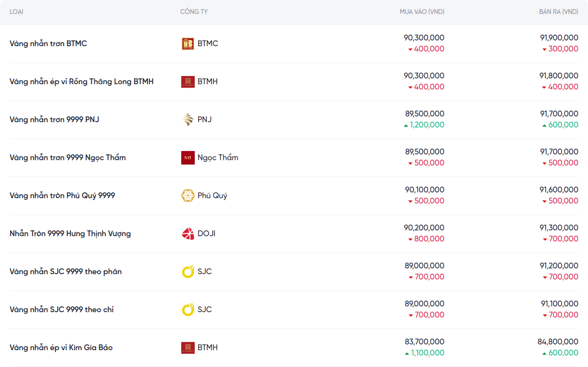Click BTMH logo in Rồng Thăng Long row
Screen dimensions: 588x367
[188, 82]
